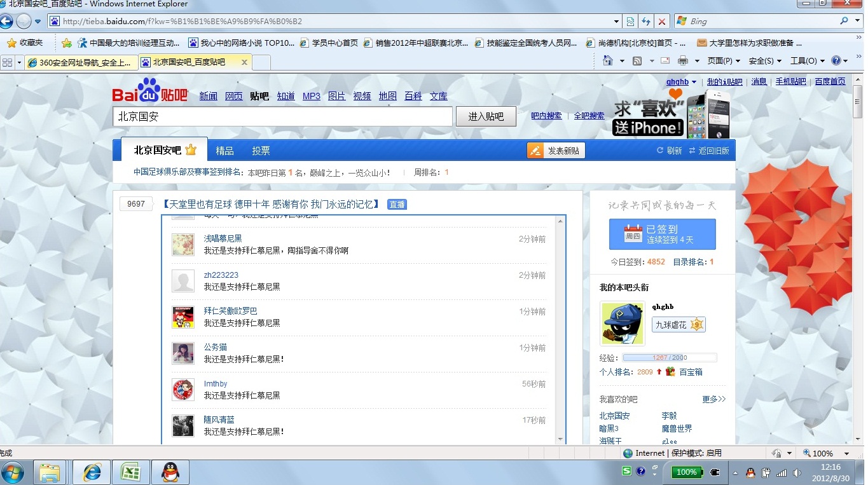Select the 精品 tab
Viewport: 868px width, 485px height.
[x=224, y=151]
